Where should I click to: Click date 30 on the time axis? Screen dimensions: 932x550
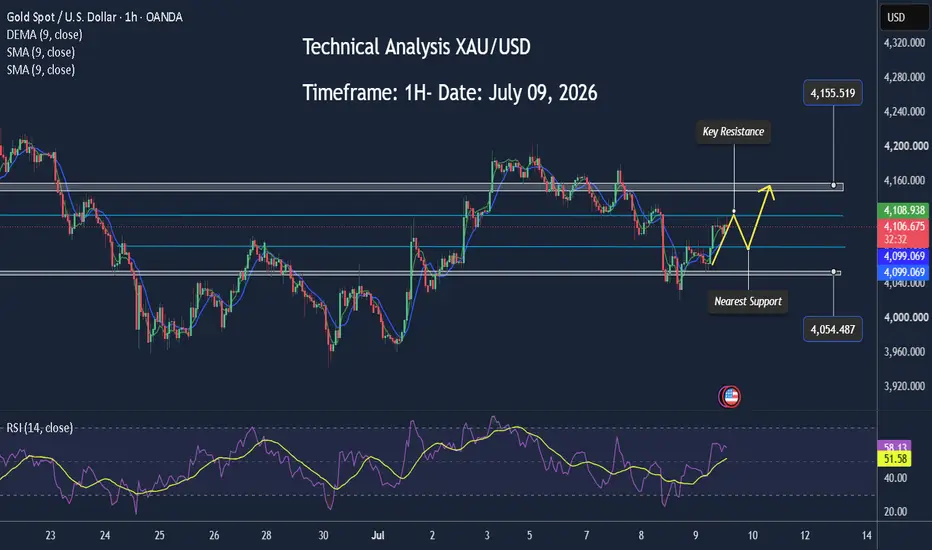click(323, 536)
